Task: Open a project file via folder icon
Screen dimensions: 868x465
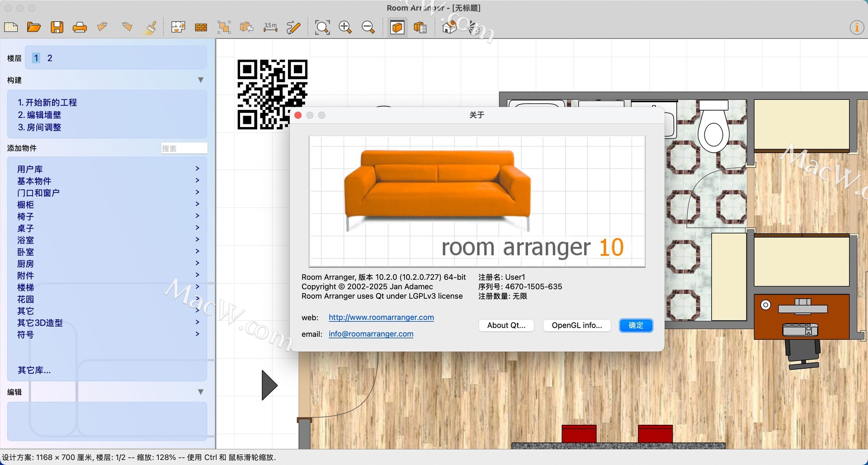Action: coord(34,27)
